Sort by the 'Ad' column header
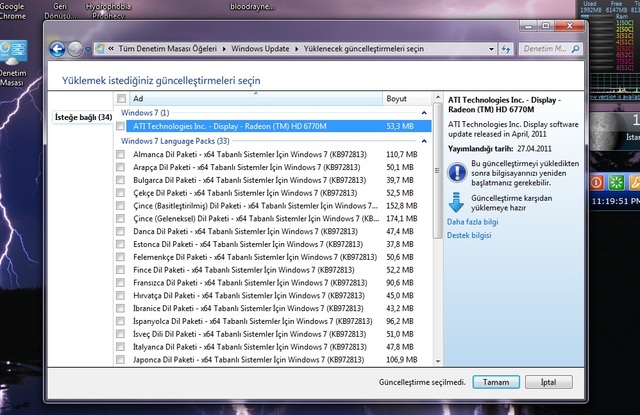Viewport: 640px width, 415px height. (256, 98)
